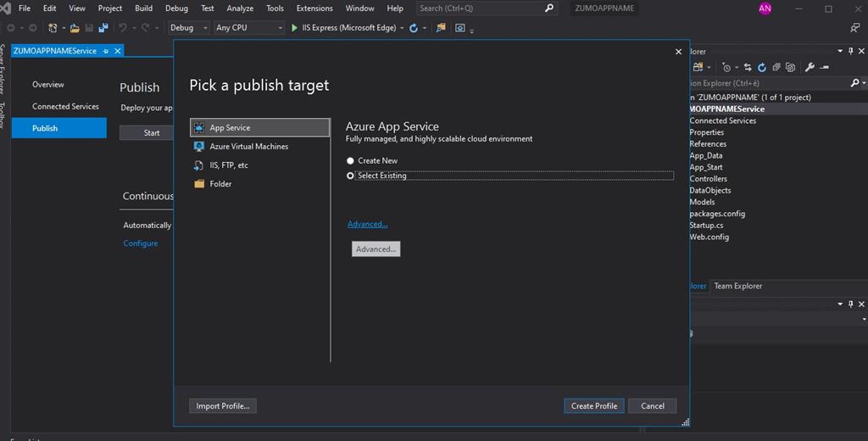Open the Extensions menu

coord(314,8)
